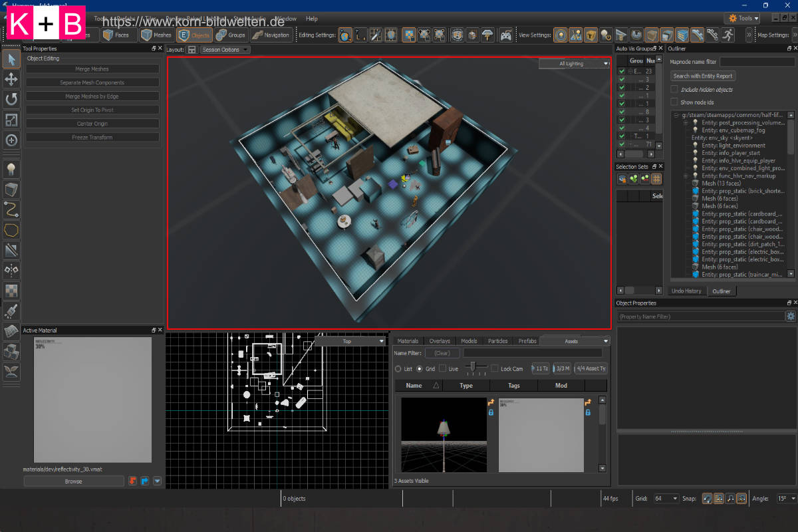Select the Clipping tool
Viewport: 798px width, 532px height.
[11, 250]
